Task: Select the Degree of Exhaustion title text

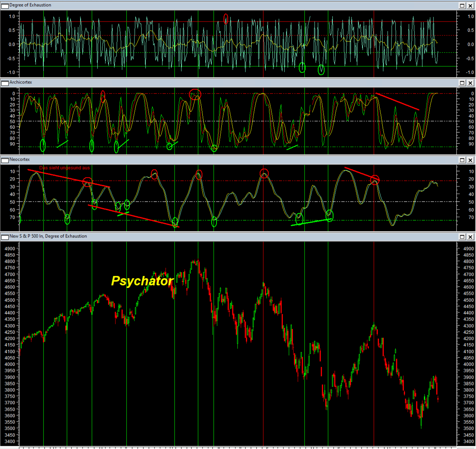Action: click(x=30, y=5)
